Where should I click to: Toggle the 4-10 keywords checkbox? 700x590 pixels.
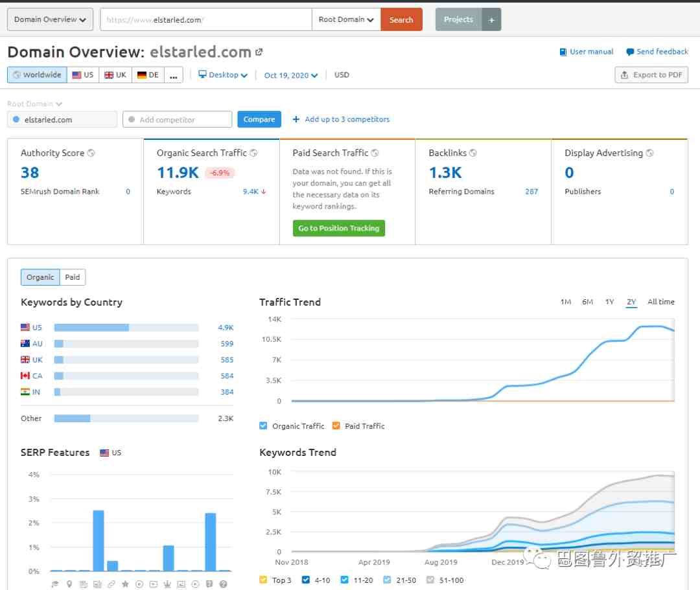pos(306,579)
